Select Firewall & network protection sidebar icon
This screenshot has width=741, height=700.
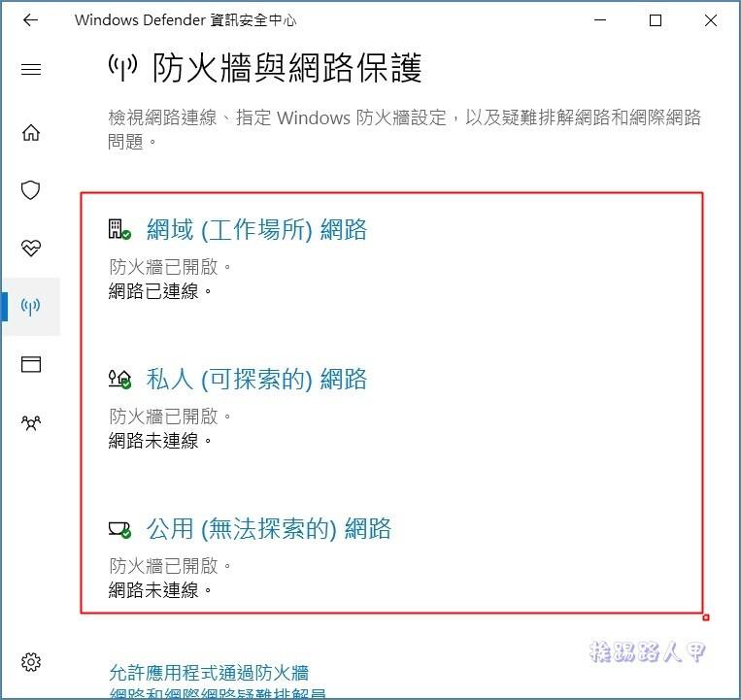point(31,306)
